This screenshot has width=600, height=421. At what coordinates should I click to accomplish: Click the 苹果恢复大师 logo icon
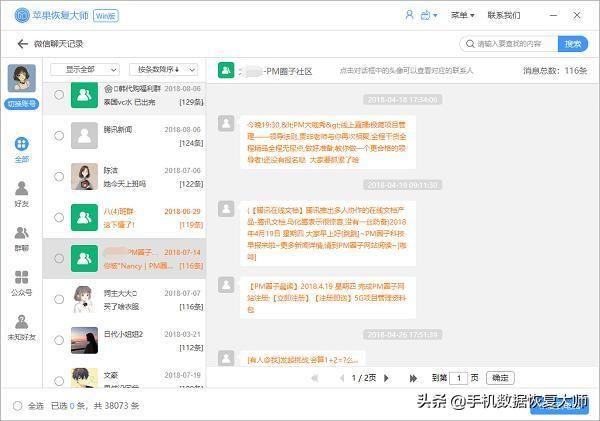point(22,16)
